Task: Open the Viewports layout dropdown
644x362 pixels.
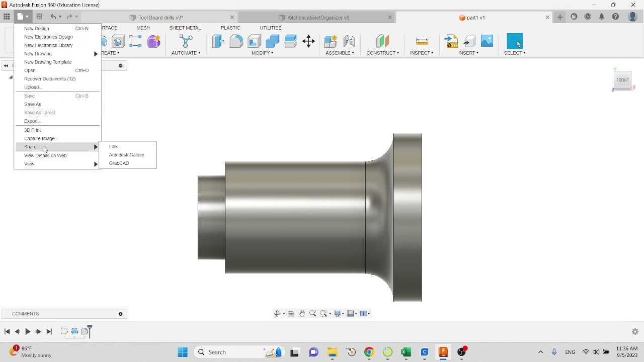Action: [366, 314]
